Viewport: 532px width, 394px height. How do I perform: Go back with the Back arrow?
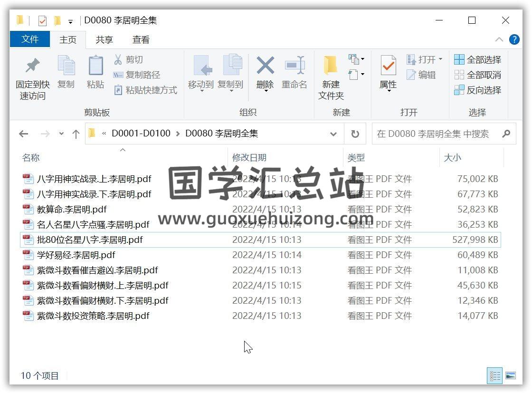[23, 134]
